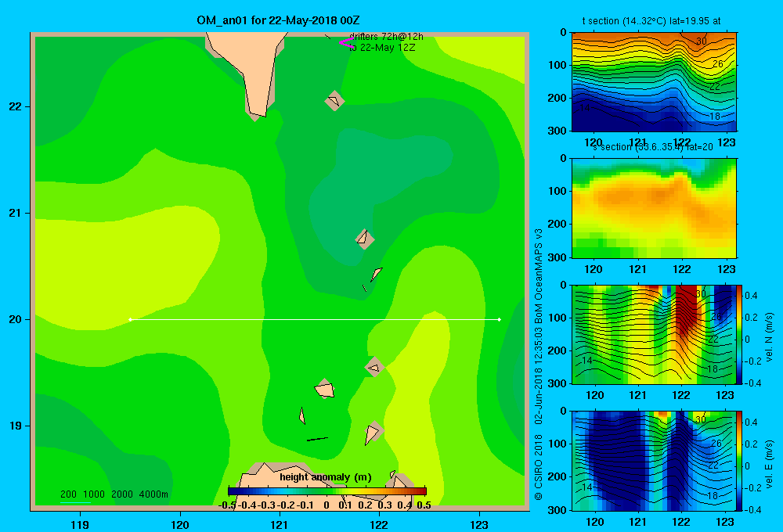Click the 's section (33.6..35.4) lat=20' heading
Screen dimensions: 783x532
click(x=653, y=147)
